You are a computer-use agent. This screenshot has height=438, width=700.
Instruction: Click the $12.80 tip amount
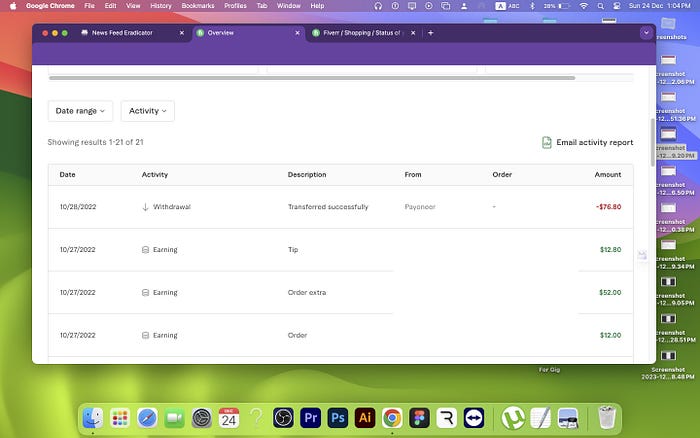(610, 250)
